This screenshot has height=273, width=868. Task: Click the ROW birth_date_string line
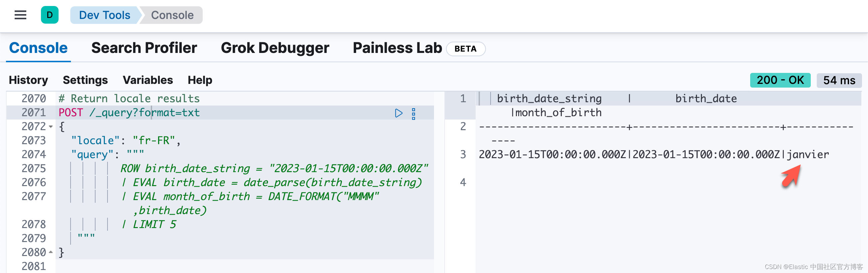(x=274, y=168)
